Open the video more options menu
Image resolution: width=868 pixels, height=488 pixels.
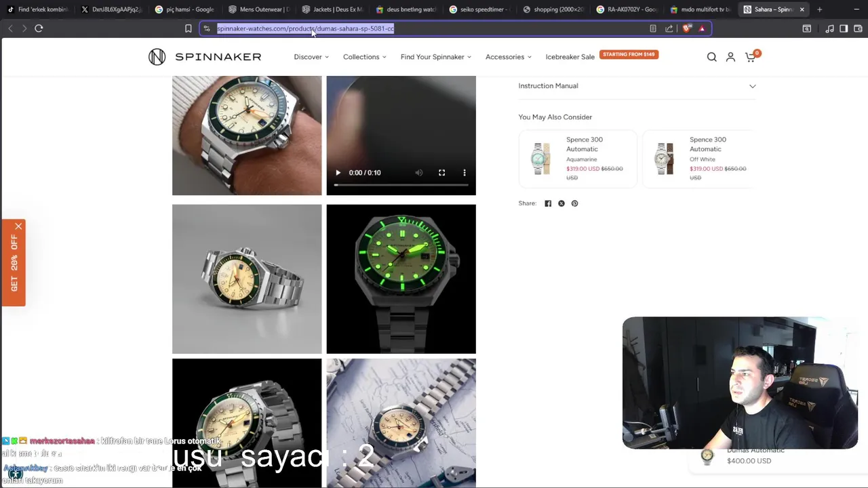pyautogui.click(x=465, y=173)
